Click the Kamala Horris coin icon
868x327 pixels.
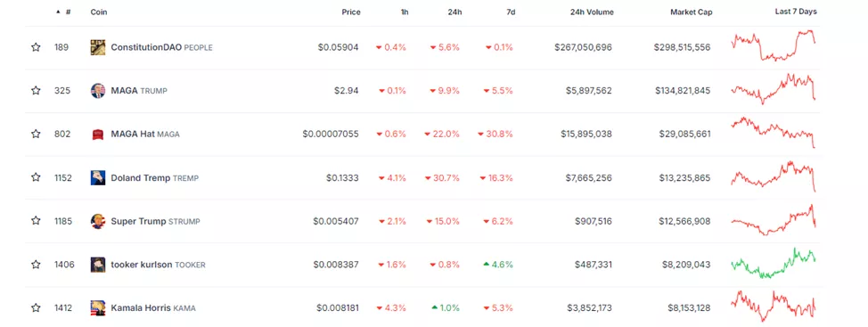(x=98, y=307)
